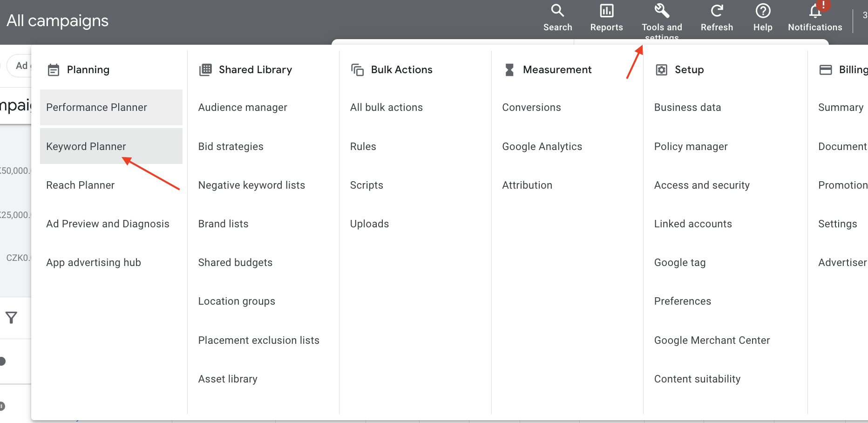Click the Refresh icon
The image size is (868, 423).
[x=717, y=11]
